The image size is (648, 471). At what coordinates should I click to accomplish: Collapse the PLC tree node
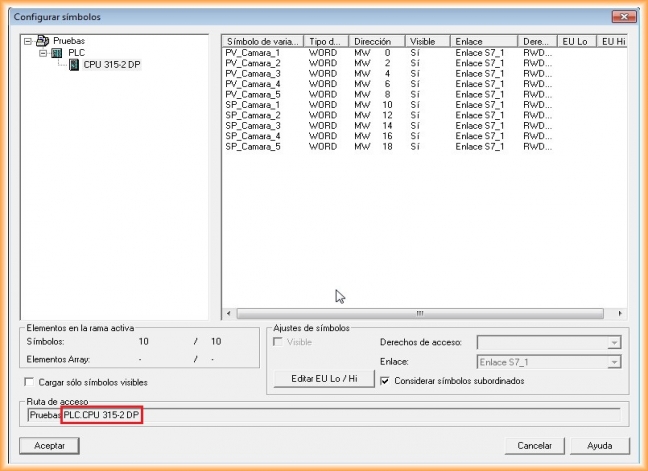tap(43, 53)
